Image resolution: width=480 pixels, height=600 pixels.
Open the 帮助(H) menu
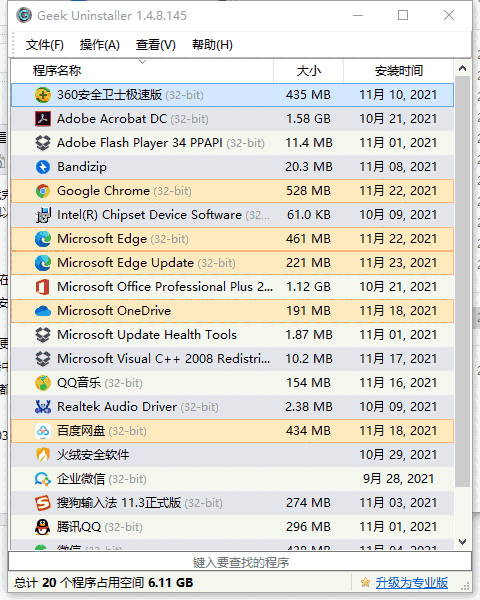(212, 45)
